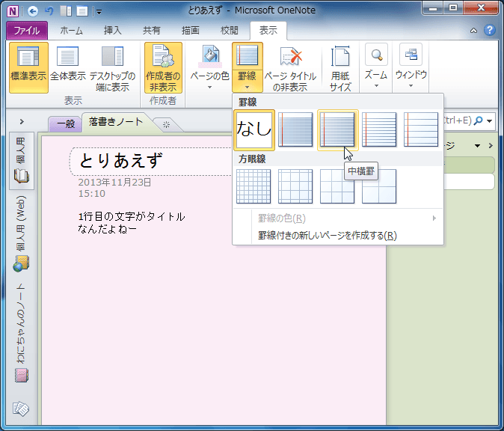Click the search magnifier icon
This screenshot has height=431, width=504.
(478, 121)
